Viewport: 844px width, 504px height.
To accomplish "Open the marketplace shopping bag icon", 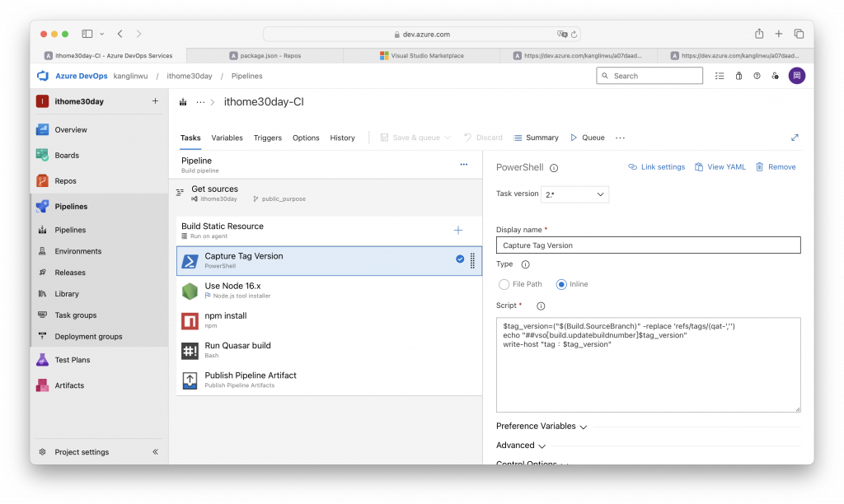I will (738, 76).
